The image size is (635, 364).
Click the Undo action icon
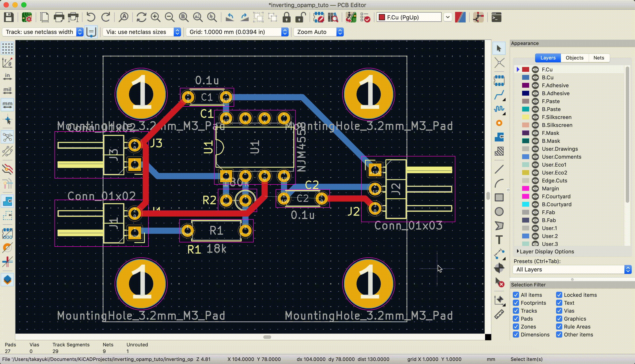tap(91, 17)
